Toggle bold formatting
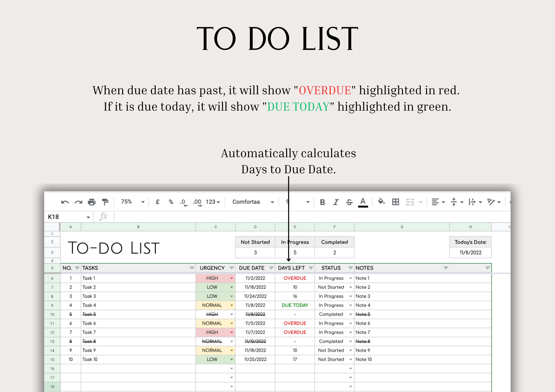This screenshot has width=555, height=392. click(322, 202)
